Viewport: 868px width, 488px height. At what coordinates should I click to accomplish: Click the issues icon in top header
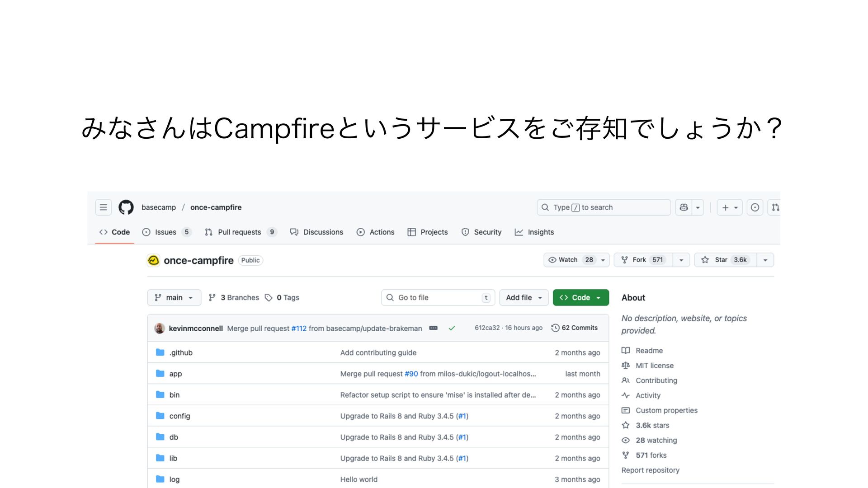point(755,207)
